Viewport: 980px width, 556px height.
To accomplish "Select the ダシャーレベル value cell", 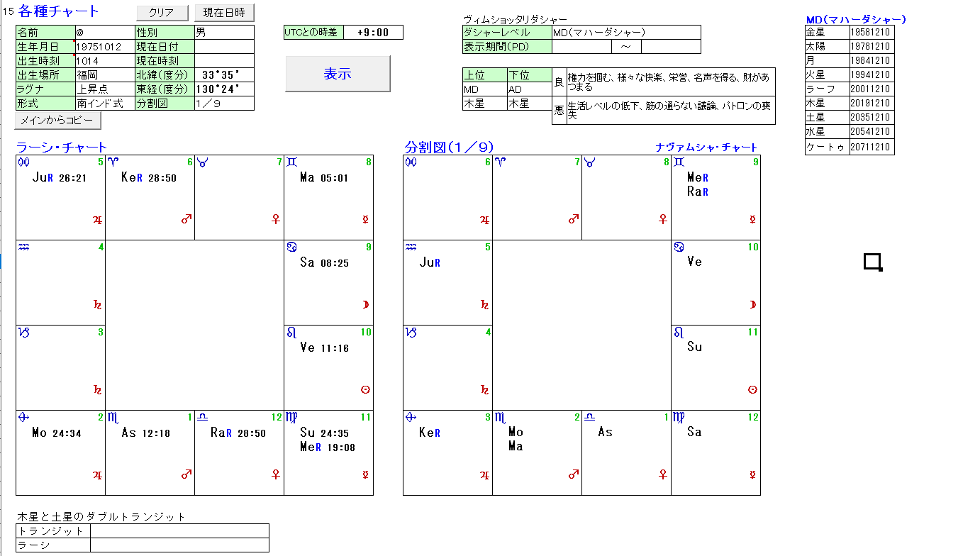I will point(625,33).
